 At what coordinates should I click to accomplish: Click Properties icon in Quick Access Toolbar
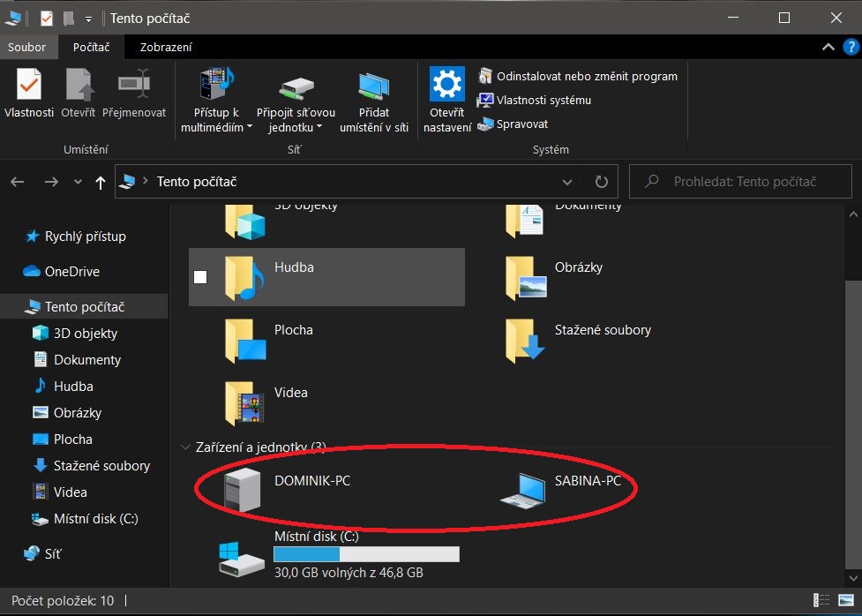click(47, 19)
